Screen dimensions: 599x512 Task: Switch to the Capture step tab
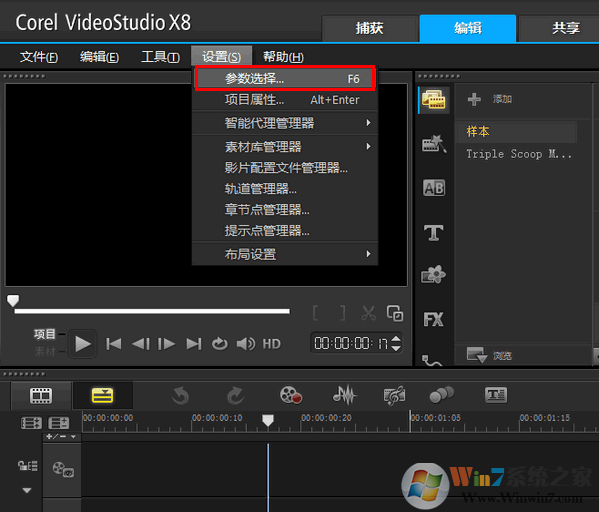370,28
